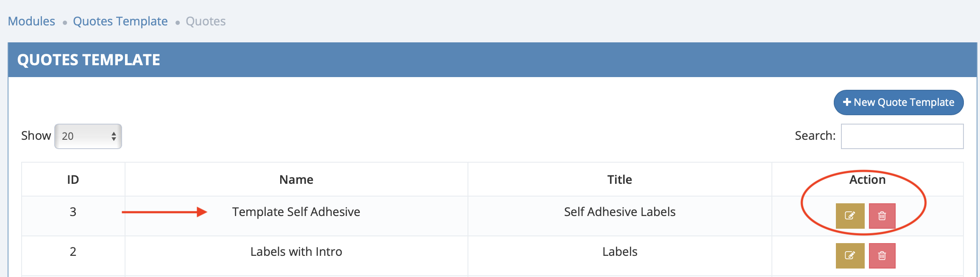The width and height of the screenshot is (980, 277).
Task: Select the Self Adhesive Labels title cell
Action: (x=619, y=212)
